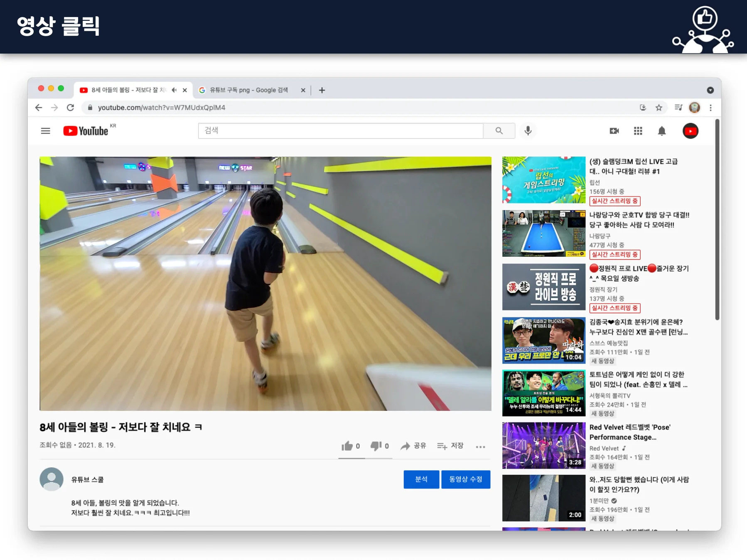This screenshot has height=560, width=747.
Task: Click the bowling video player
Action: pyautogui.click(x=265, y=284)
